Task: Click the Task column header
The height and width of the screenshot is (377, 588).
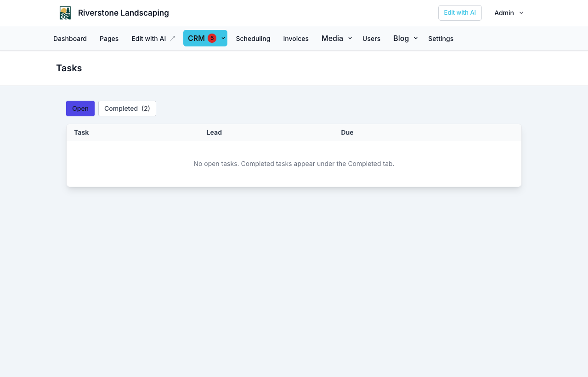Action: coord(81,132)
